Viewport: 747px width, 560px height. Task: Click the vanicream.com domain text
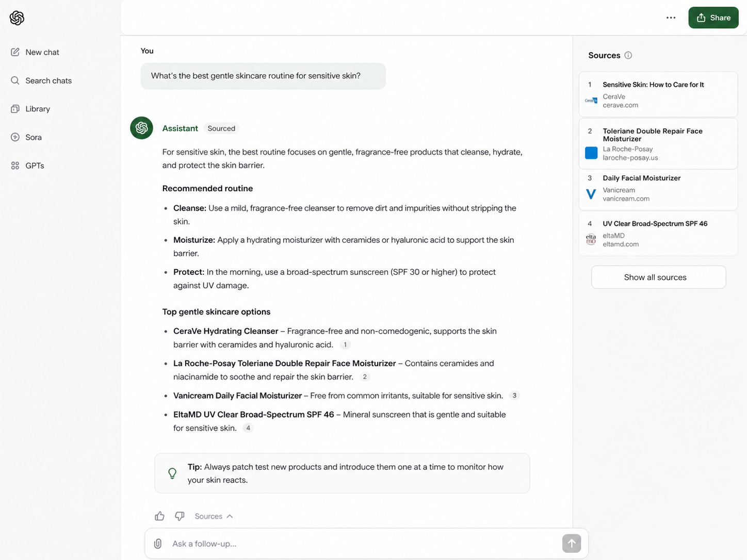click(x=626, y=199)
